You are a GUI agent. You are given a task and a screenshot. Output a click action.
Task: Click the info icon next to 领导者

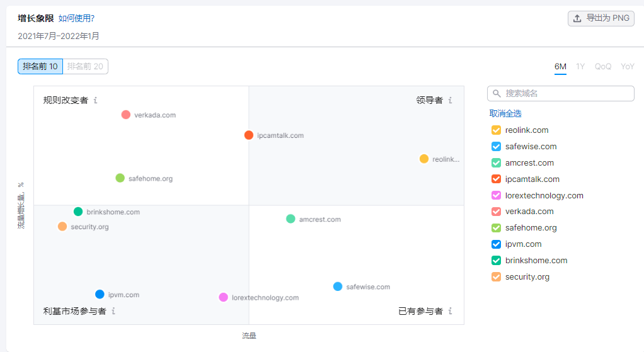450,100
